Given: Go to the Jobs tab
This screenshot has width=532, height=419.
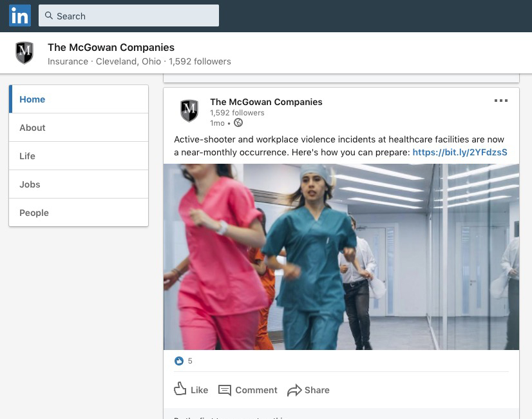Looking at the screenshot, I should point(79,184).
